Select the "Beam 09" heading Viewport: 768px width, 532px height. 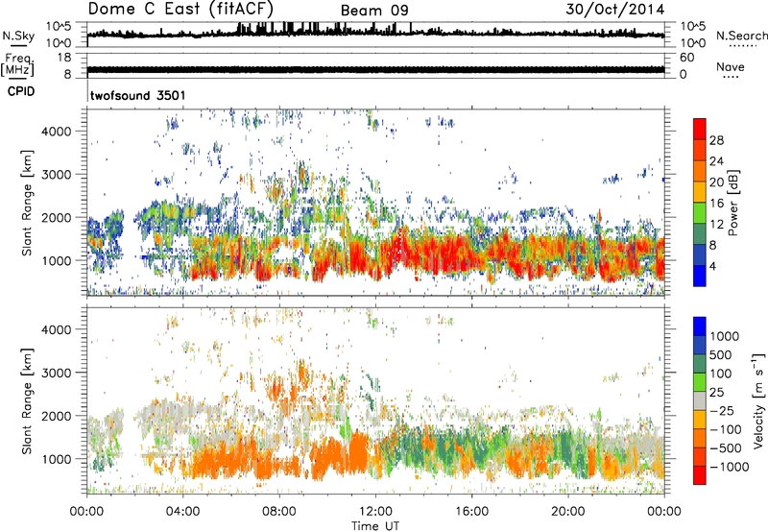pyautogui.click(x=374, y=11)
